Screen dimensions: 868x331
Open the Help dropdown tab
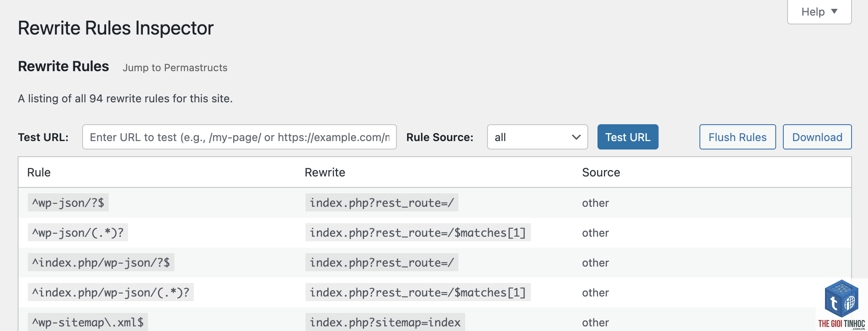[819, 12]
